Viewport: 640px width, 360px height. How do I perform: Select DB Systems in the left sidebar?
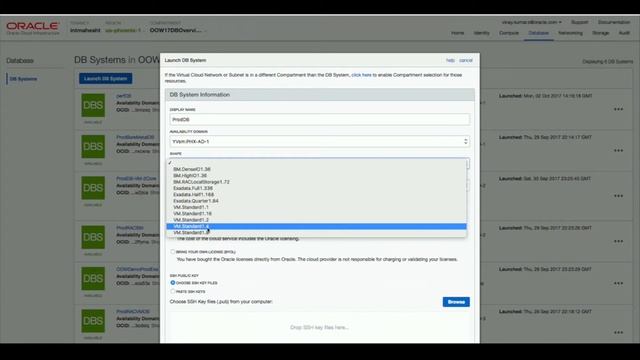click(x=23, y=79)
